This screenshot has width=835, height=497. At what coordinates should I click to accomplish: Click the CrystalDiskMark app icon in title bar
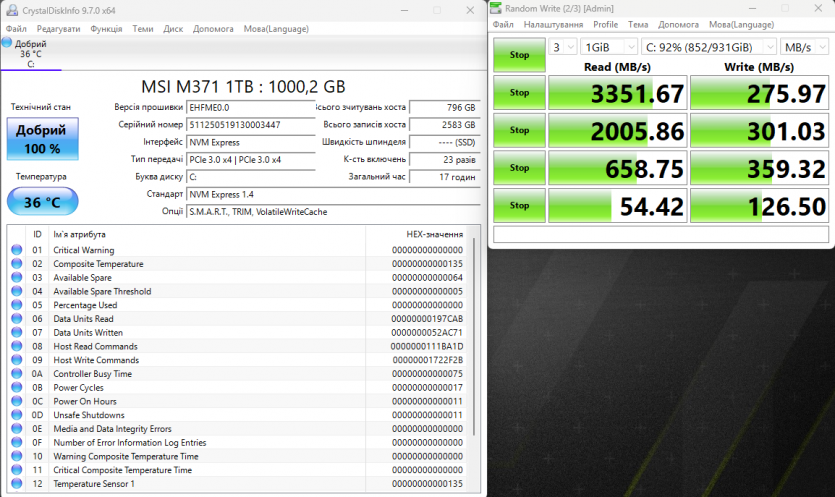pos(497,8)
